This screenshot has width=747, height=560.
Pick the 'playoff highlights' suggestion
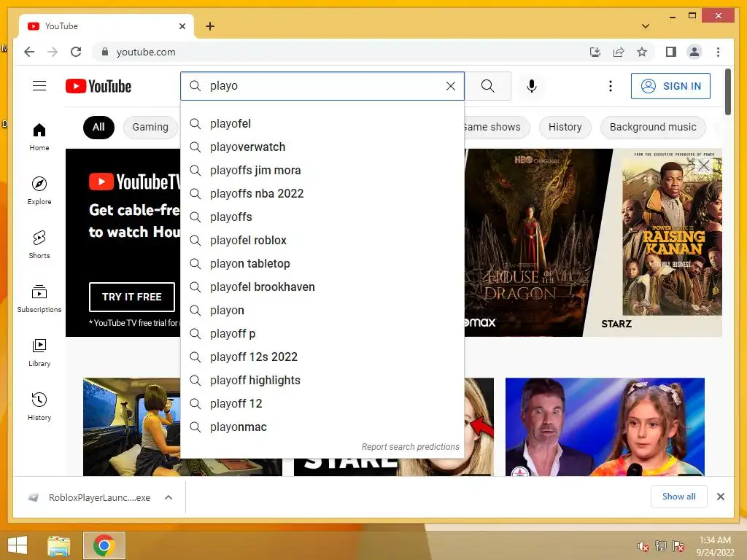(322, 381)
